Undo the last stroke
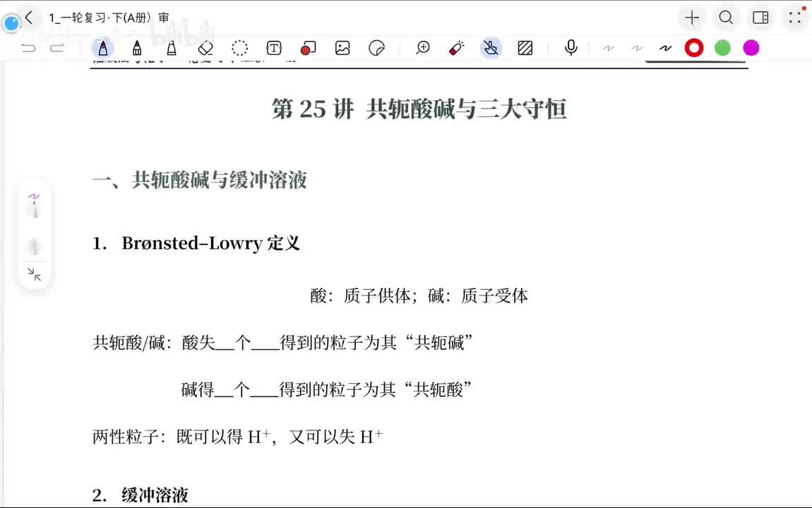The height and width of the screenshot is (508, 812). tap(28, 48)
